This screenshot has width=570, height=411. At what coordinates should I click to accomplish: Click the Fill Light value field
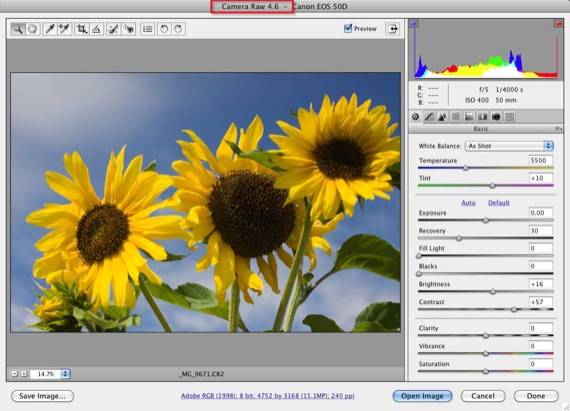point(541,248)
